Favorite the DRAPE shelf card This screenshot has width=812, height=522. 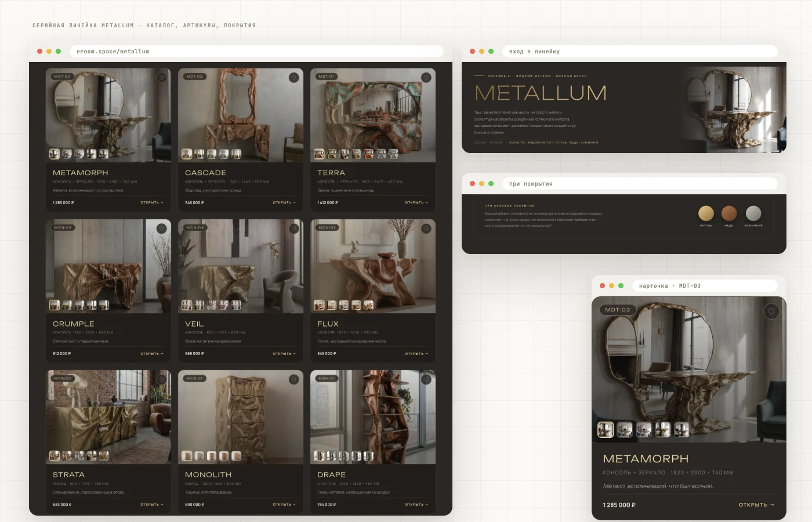point(426,379)
